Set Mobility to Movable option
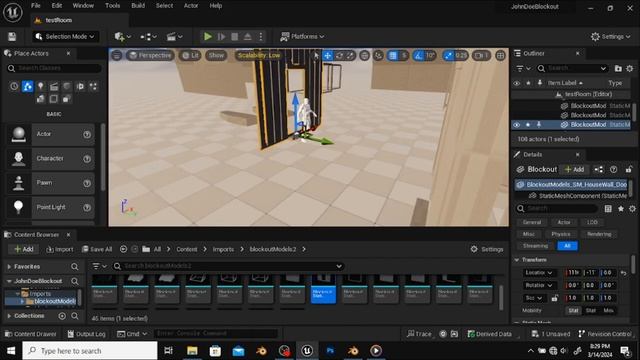This screenshot has height=360, width=640. pyautogui.click(x=608, y=311)
